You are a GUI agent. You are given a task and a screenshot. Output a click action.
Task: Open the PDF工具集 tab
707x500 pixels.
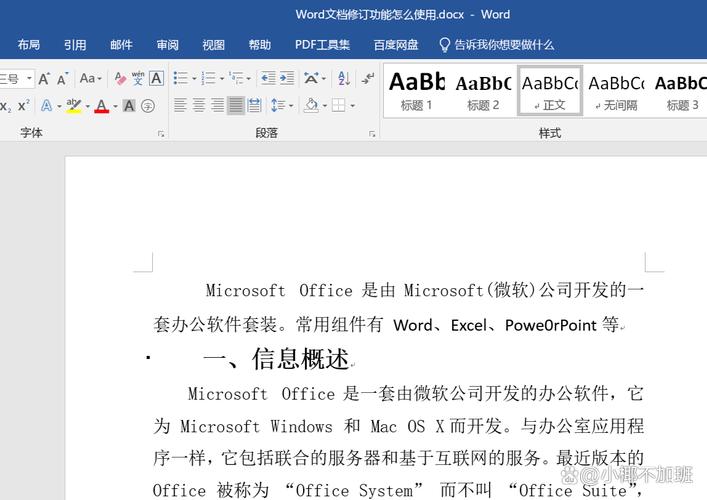(322, 45)
